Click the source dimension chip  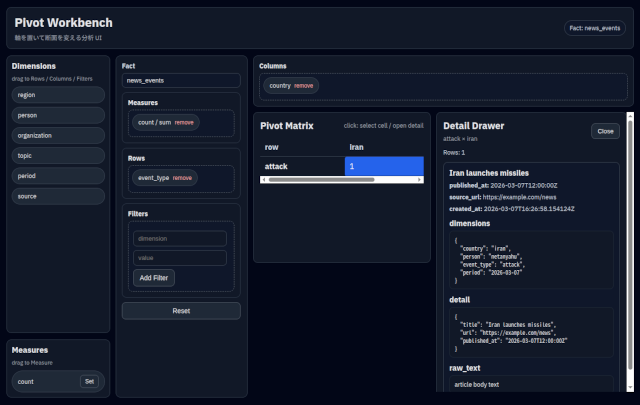(58, 197)
